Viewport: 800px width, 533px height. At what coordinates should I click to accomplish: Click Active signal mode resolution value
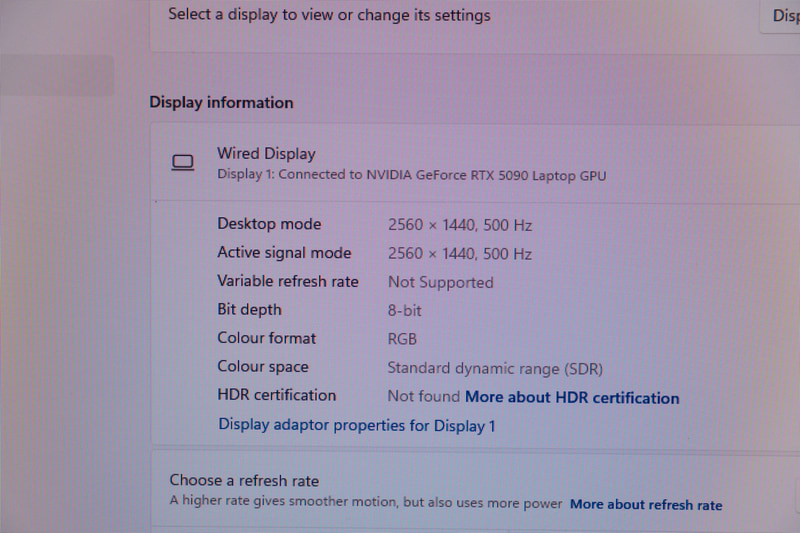point(460,253)
